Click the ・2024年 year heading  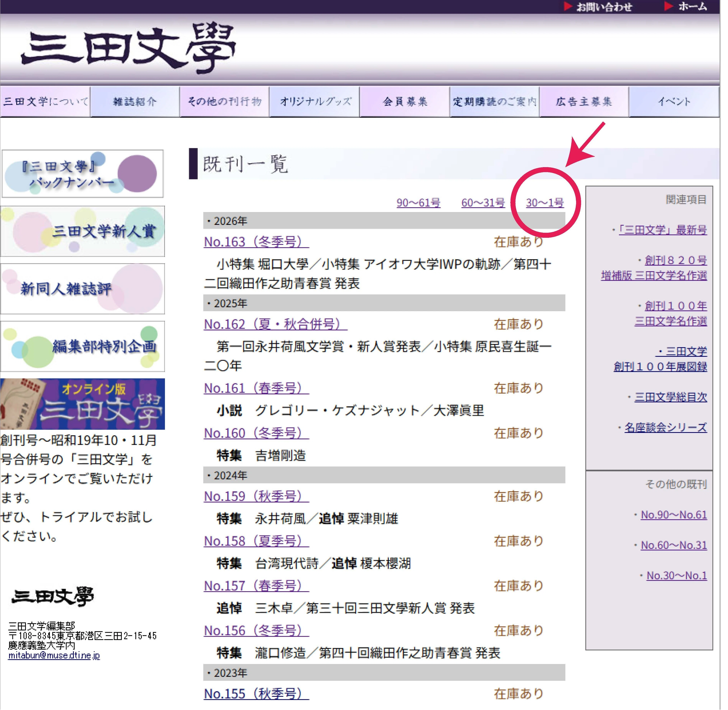tap(384, 476)
